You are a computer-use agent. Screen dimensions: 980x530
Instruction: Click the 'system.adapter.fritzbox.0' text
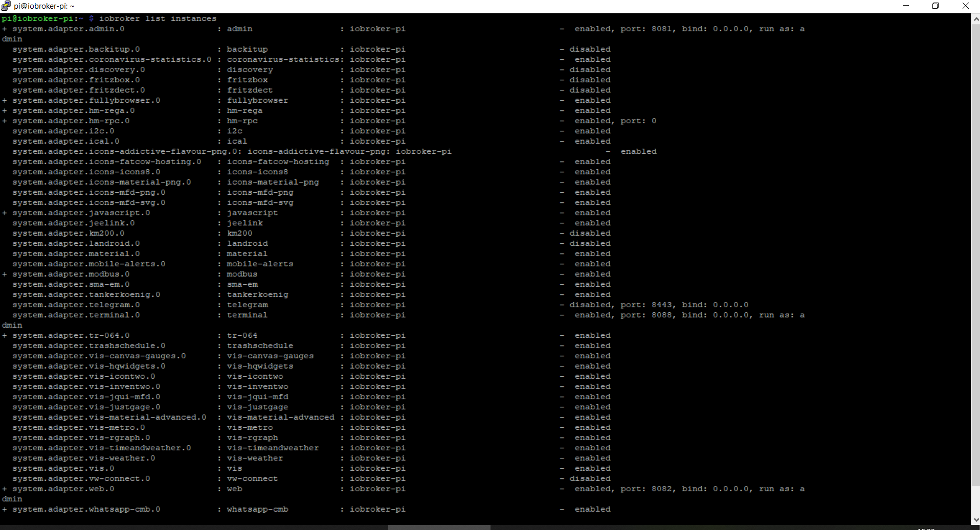coord(76,80)
